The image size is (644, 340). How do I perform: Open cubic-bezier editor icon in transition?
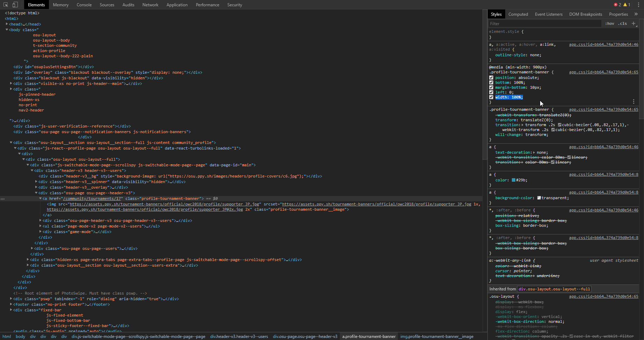[560, 125]
